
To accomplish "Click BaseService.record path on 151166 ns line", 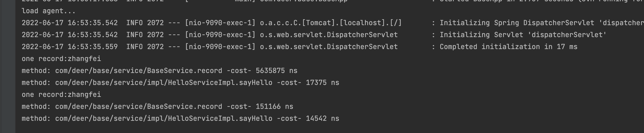I will click(139, 107).
